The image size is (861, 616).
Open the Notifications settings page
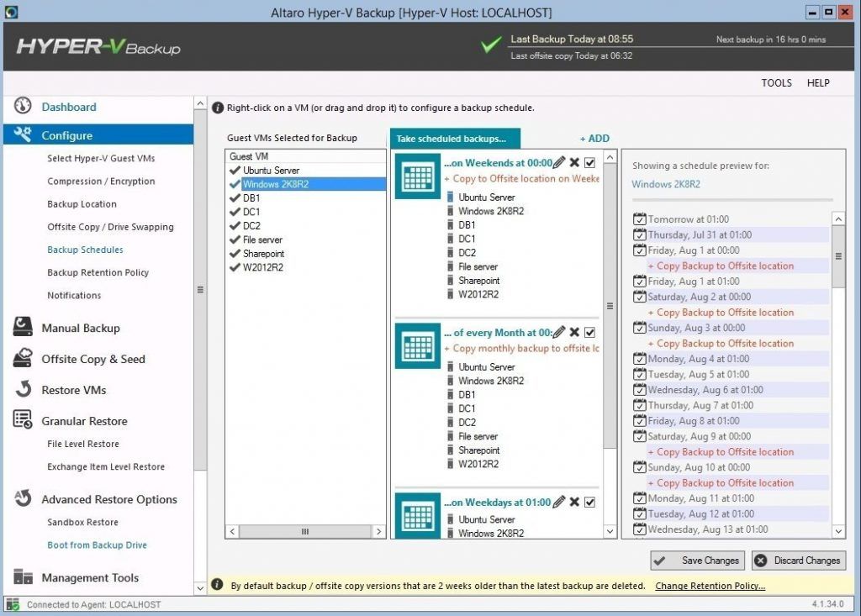pyautogui.click(x=74, y=295)
